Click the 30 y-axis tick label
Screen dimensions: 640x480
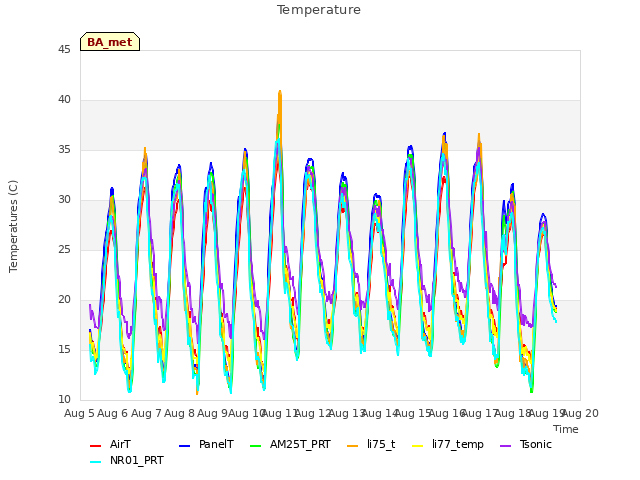(x=64, y=200)
